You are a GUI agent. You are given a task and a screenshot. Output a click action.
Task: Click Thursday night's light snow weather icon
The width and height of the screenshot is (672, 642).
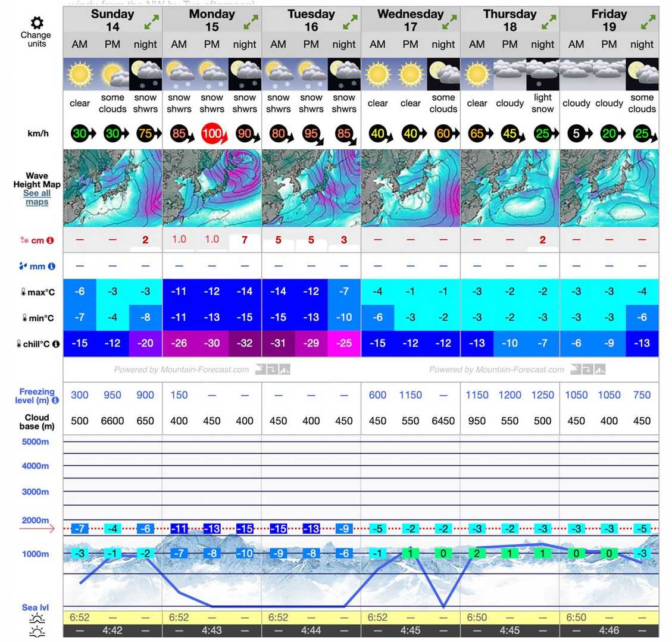(x=542, y=75)
